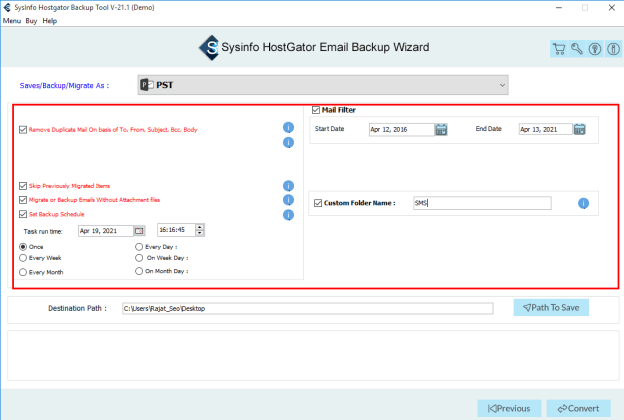Open Start Date calendar picker
The image size is (624, 420).
tap(441, 129)
